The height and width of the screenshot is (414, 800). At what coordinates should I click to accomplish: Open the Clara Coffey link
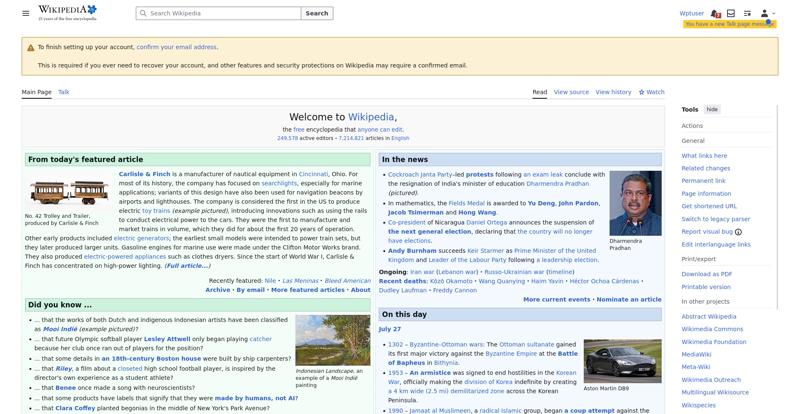point(74,408)
